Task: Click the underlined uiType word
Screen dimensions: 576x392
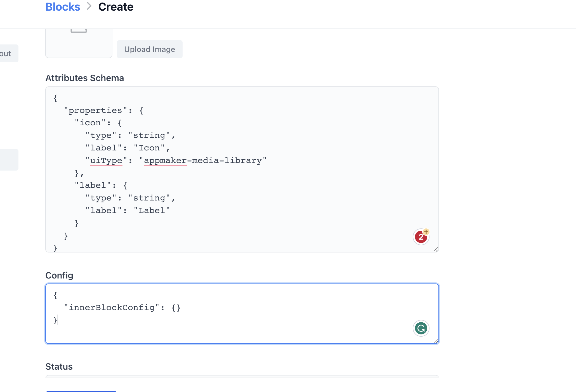Action: coord(106,160)
